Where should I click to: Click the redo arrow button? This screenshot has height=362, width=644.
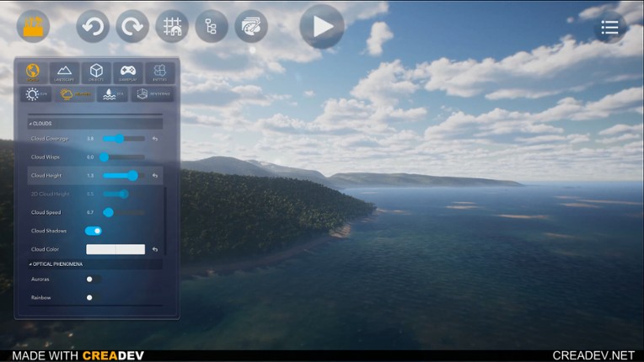132,27
